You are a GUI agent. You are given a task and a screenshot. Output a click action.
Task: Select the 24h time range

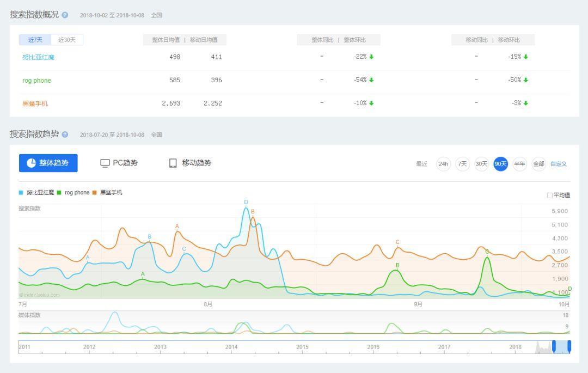point(443,164)
